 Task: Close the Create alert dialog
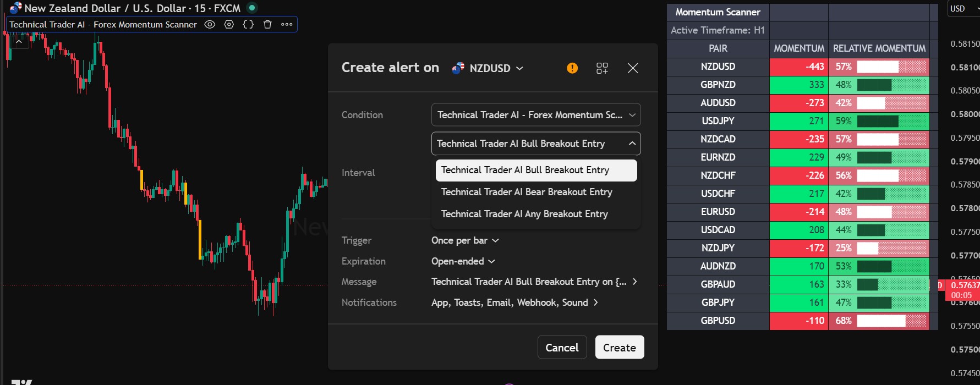point(633,68)
